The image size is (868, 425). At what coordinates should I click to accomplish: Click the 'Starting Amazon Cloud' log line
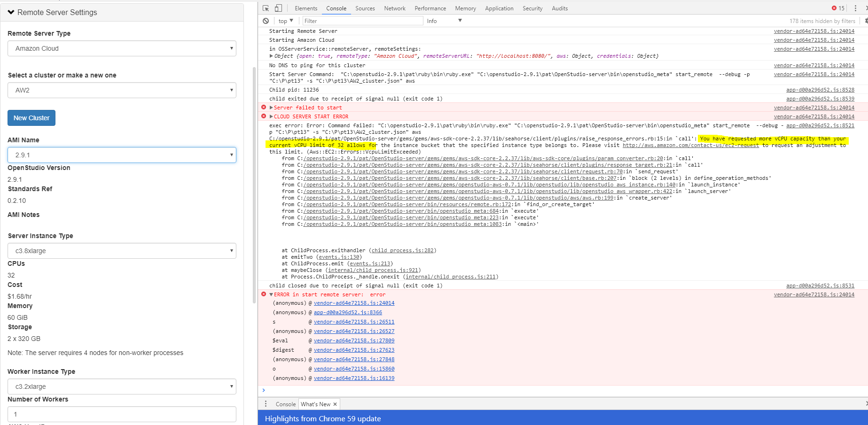point(302,40)
